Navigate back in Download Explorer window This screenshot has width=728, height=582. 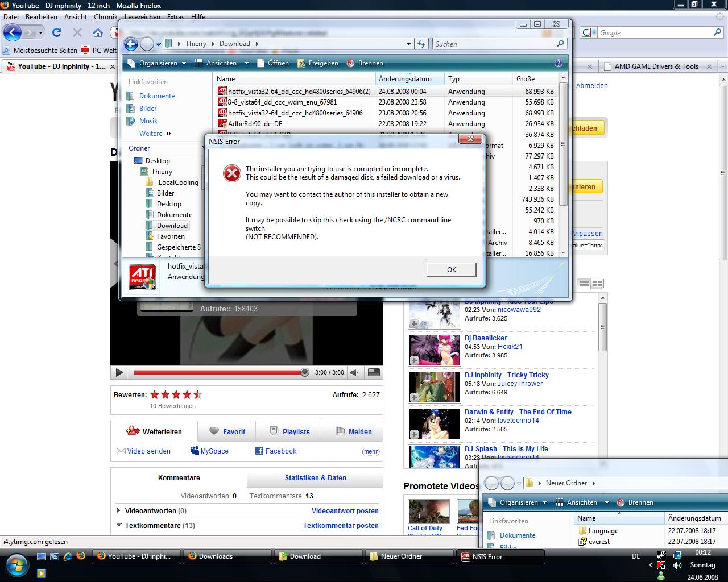[131, 44]
